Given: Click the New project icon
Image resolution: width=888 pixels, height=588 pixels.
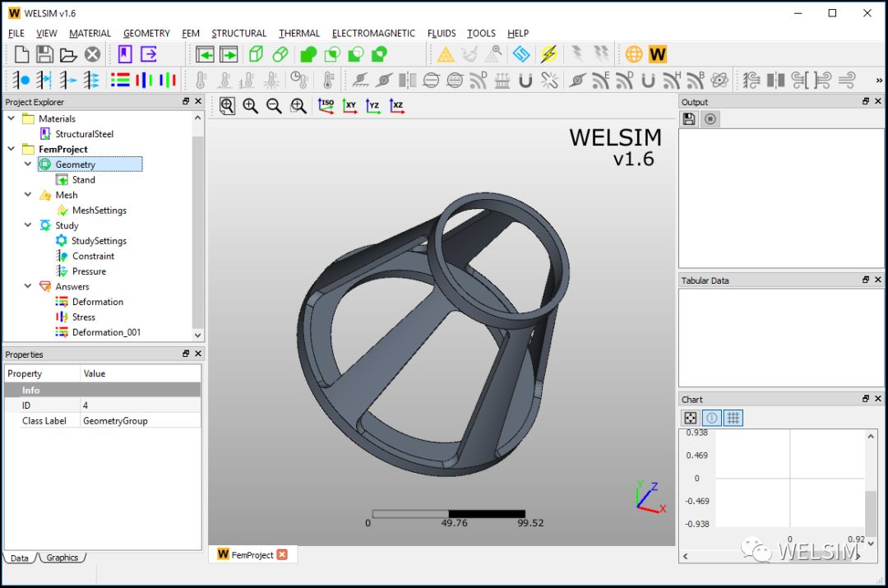Looking at the screenshot, I should [x=21, y=54].
